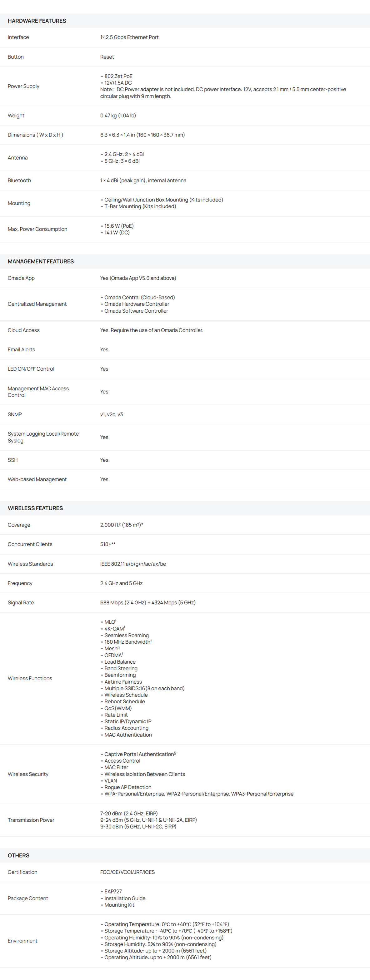Click the Captive Portal Authentication entry
This screenshot has height=980, width=370.
(x=140, y=754)
